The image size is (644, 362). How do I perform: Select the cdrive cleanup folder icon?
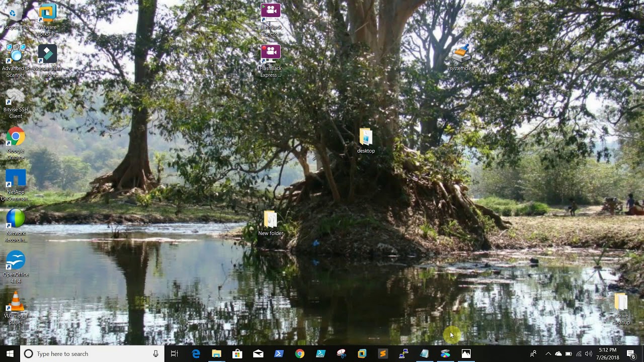[621, 309]
